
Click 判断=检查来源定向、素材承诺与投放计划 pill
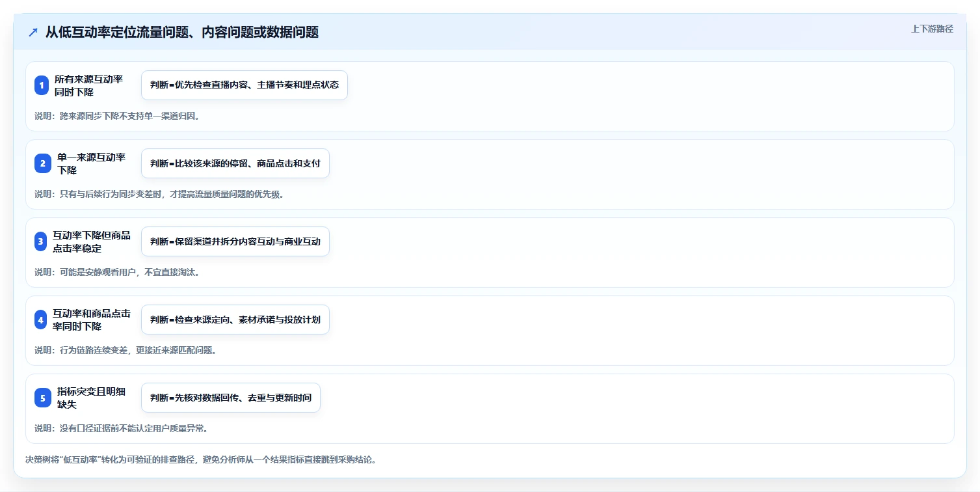tap(235, 320)
